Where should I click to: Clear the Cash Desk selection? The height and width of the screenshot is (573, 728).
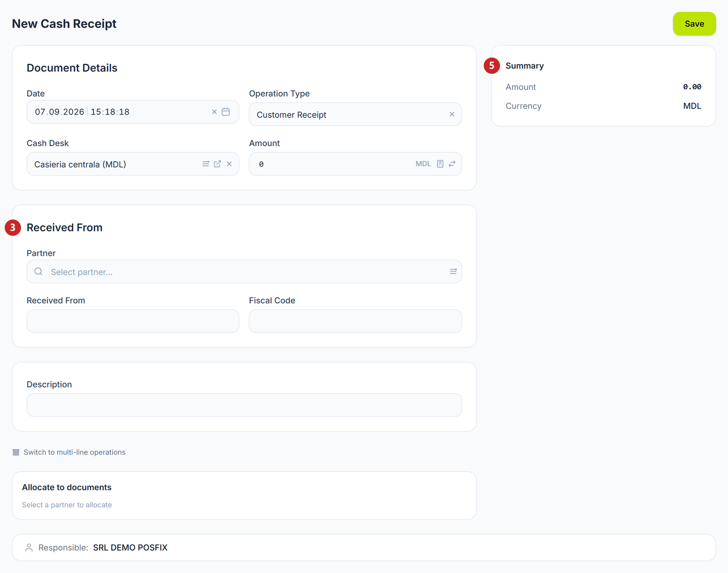[x=229, y=164]
